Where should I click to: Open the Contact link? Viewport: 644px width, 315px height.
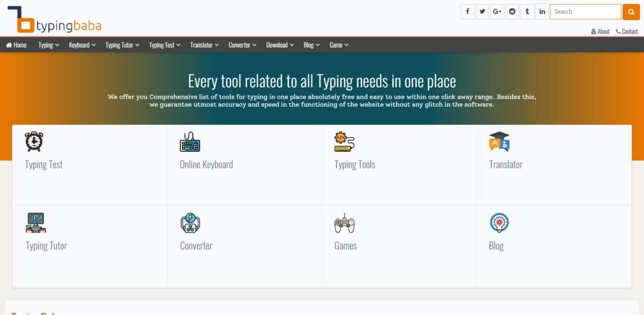tap(627, 31)
